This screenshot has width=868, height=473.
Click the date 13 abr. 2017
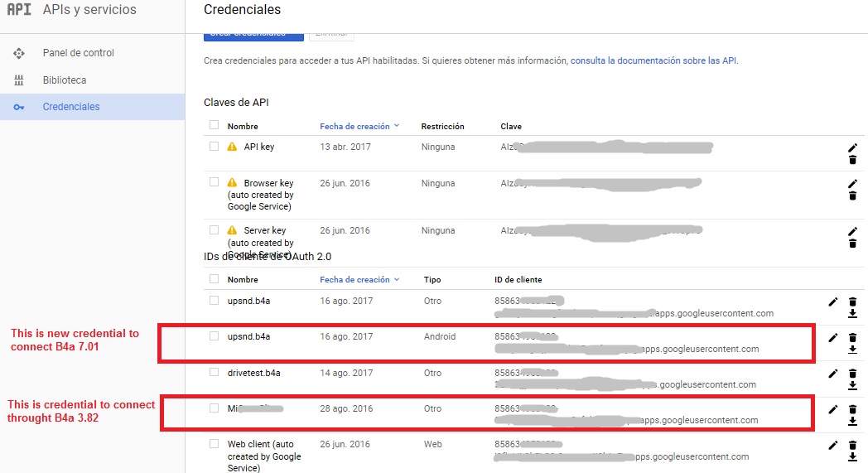point(345,147)
